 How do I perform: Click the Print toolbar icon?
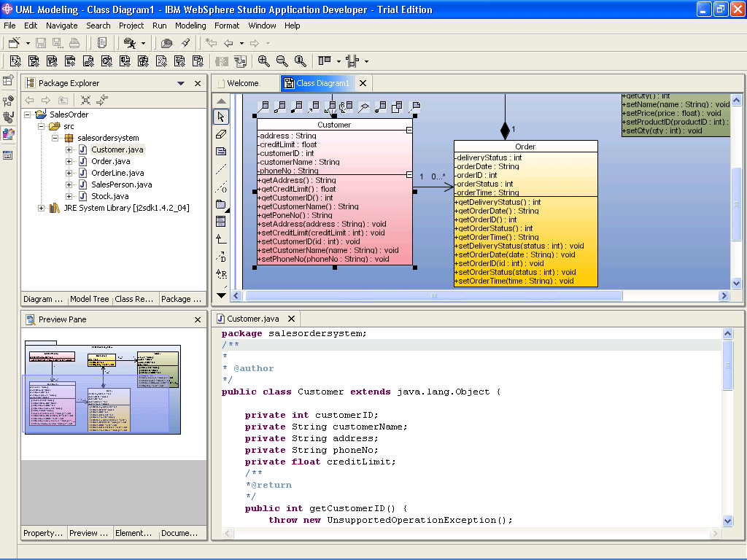pyautogui.click(x=74, y=43)
